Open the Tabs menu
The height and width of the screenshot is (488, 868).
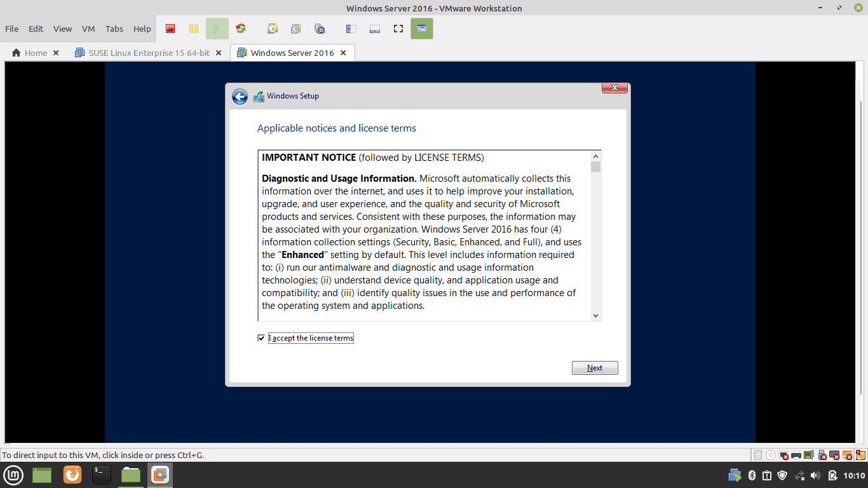click(x=114, y=29)
